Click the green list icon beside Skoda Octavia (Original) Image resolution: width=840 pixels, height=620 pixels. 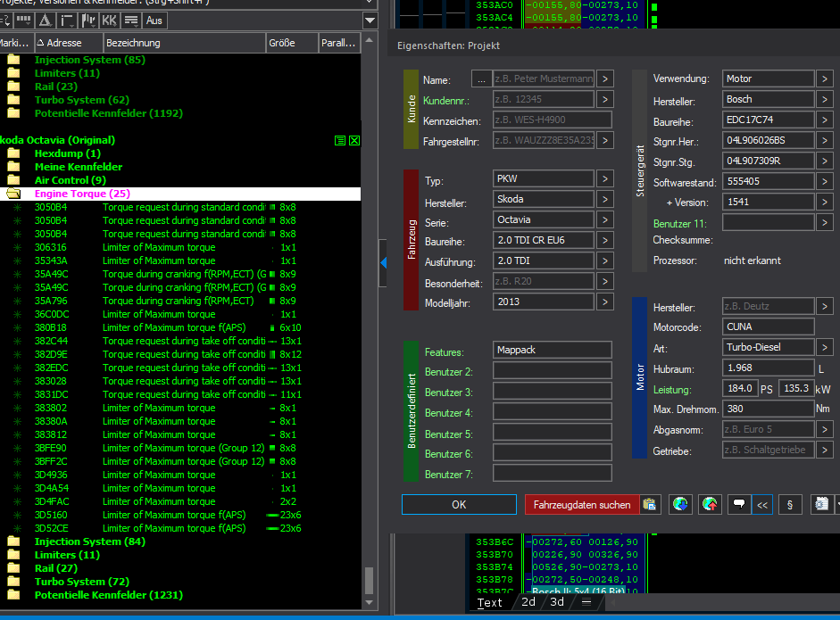340,141
